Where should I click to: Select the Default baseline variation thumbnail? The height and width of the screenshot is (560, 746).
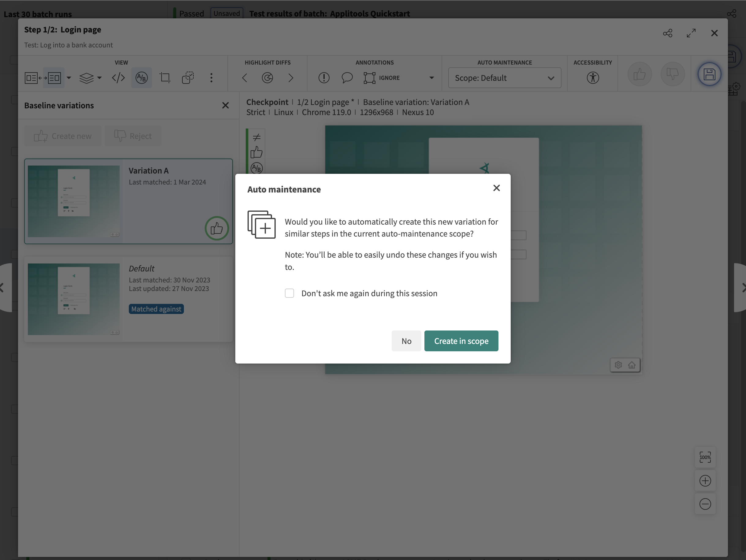[73, 299]
